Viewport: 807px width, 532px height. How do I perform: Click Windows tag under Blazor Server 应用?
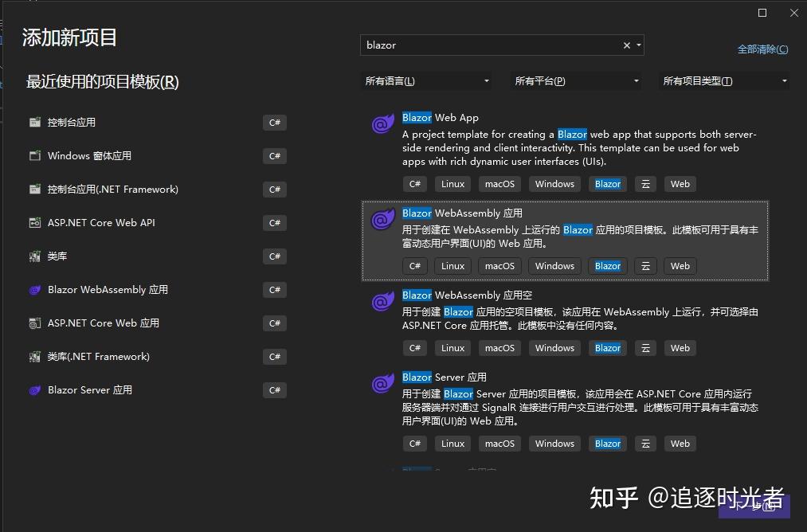554,444
